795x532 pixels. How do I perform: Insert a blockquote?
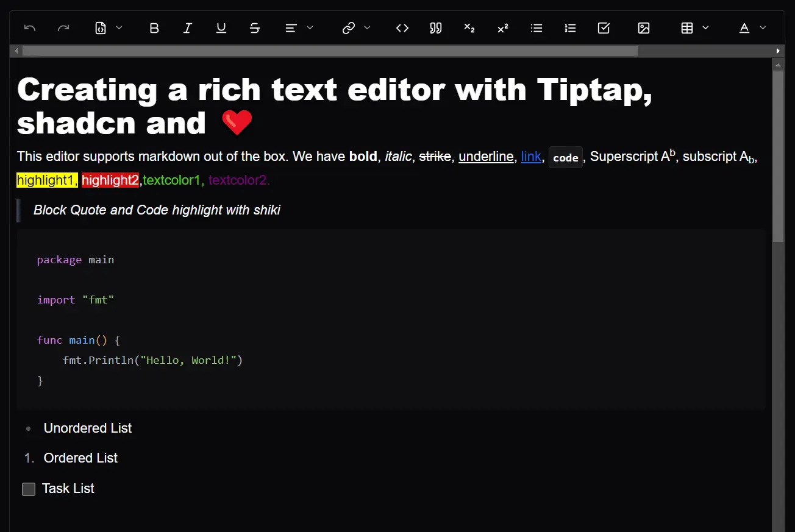click(x=435, y=27)
